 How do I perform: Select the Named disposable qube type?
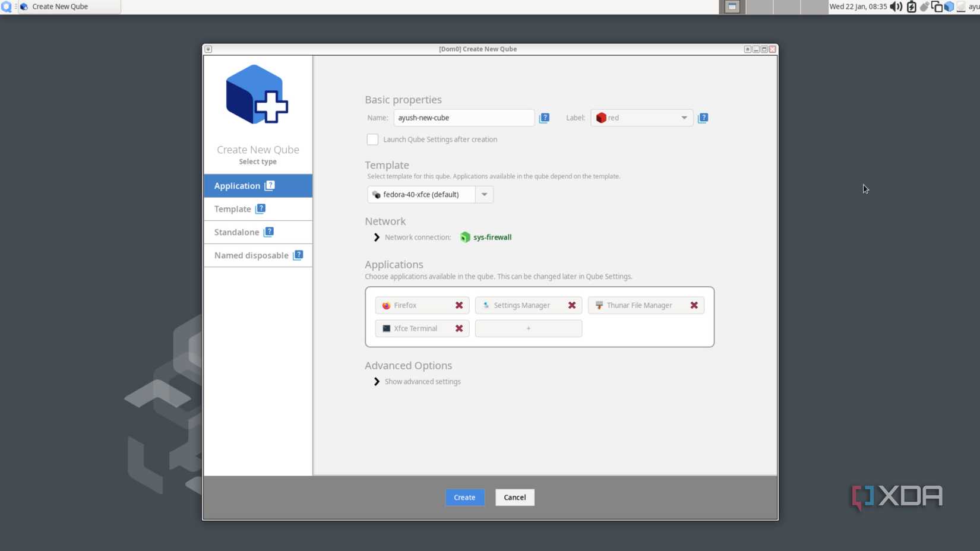pos(252,255)
